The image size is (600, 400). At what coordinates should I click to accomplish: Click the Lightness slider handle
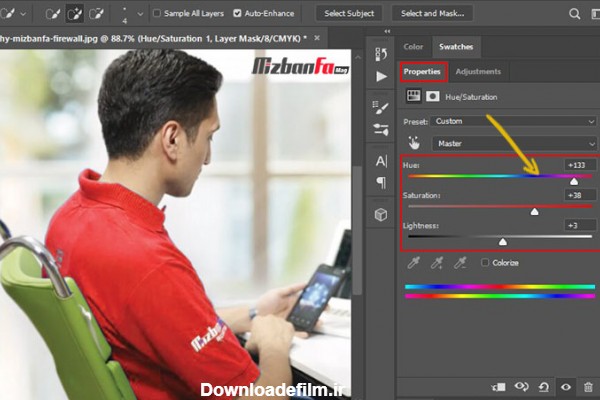[503, 242]
